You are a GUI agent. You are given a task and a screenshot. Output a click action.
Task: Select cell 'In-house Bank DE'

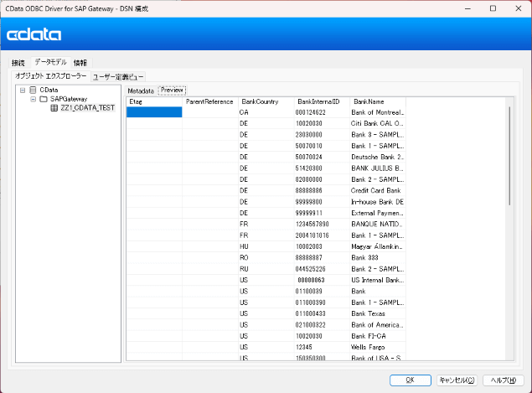tap(378, 202)
